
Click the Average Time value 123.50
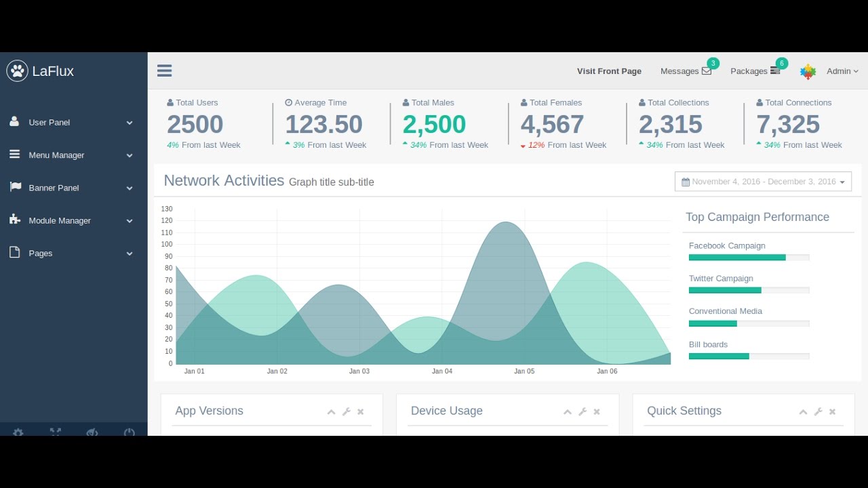323,125
